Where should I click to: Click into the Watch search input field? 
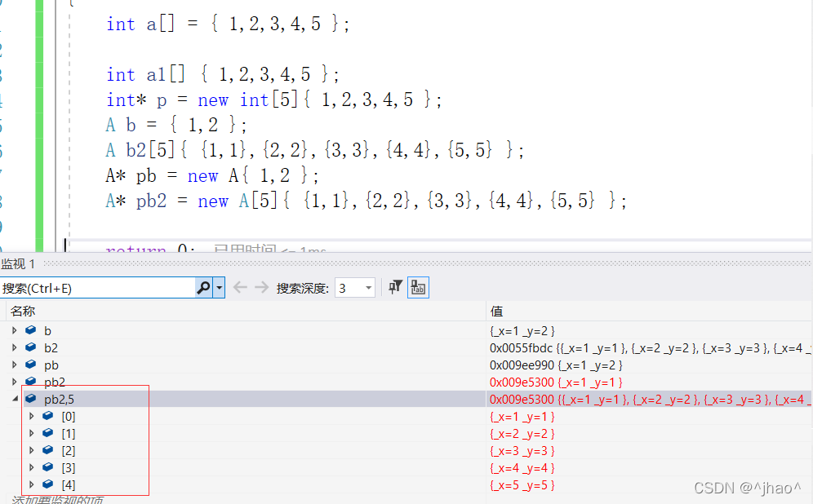[96, 288]
